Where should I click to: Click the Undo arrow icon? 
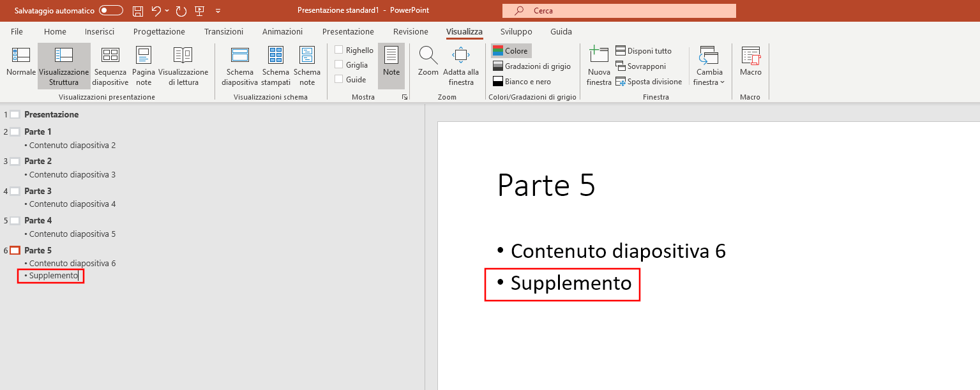pyautogui.click(x=156, y=10)
